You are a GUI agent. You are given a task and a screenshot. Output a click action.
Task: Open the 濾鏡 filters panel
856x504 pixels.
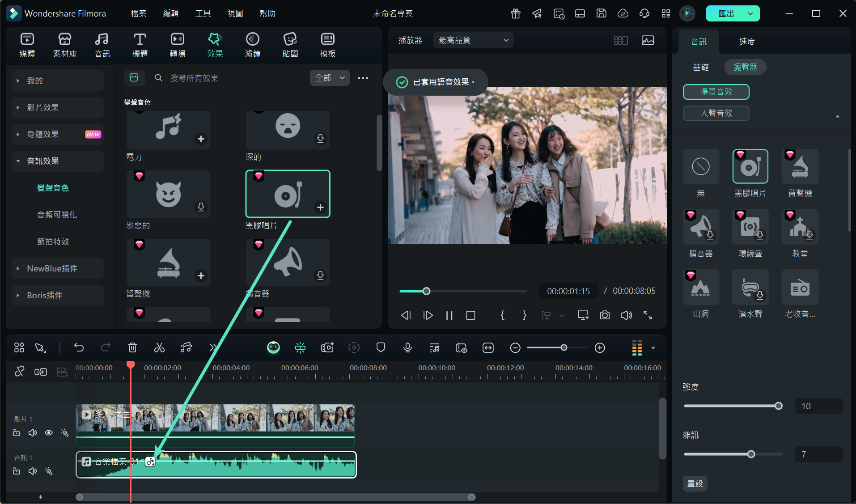[253, 45]
